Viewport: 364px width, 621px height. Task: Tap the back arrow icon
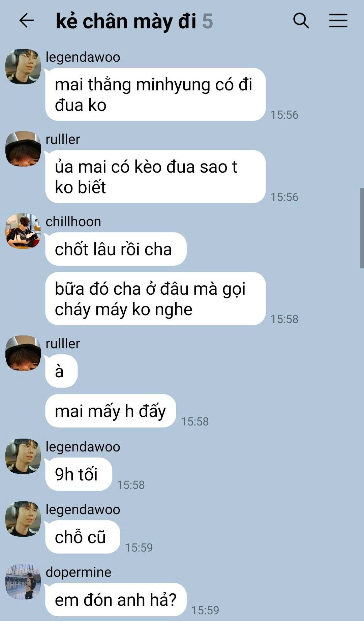pyautogui.click(x=27, y=21)
